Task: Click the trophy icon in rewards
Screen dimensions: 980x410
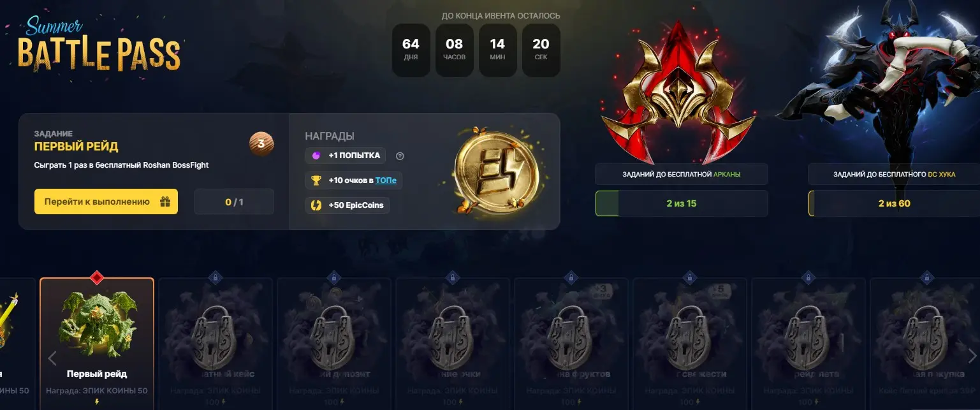Action: click(316, 180)
